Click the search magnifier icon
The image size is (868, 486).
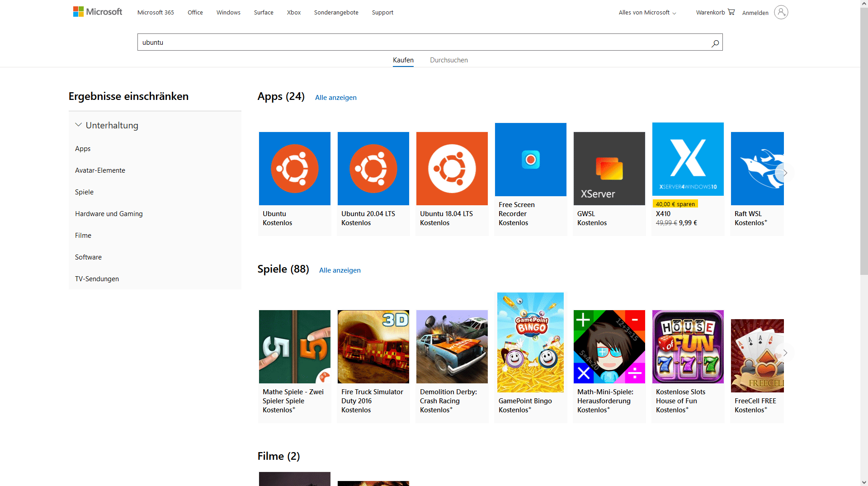click(715, 43)
